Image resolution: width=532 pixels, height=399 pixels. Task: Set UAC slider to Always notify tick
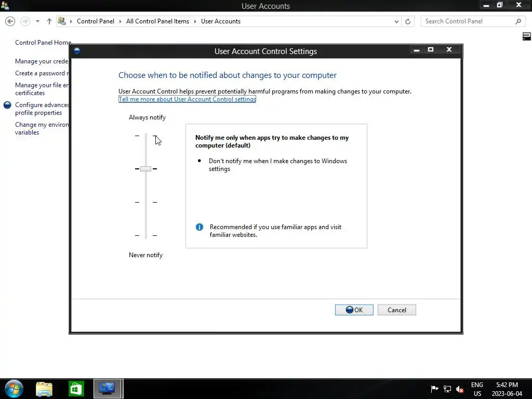pyautogui.click(x=146, y=136)
